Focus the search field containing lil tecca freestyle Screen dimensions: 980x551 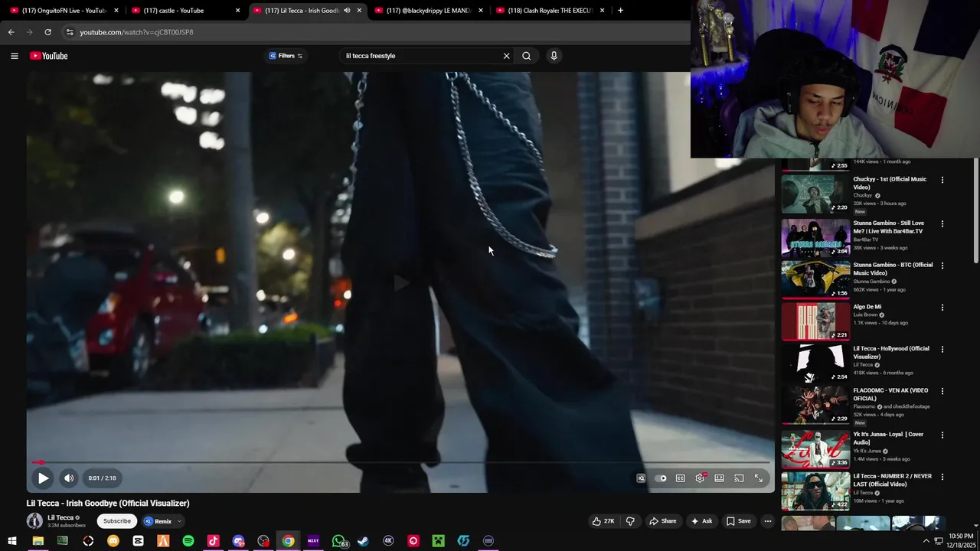pyautogui.click(x=420, y=56)
